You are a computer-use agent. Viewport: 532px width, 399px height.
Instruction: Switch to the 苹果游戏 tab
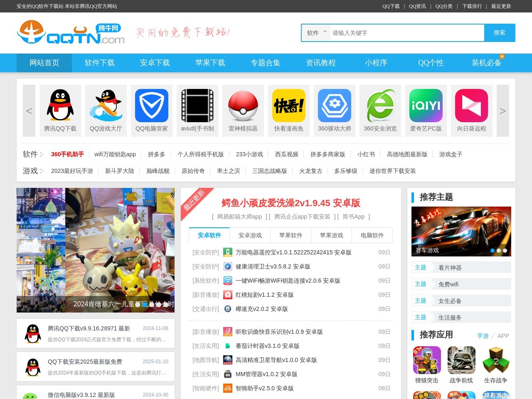(332, 235)
